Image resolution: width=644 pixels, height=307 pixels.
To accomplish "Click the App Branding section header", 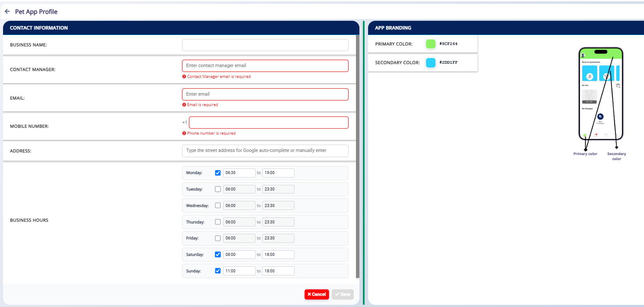I will [x=393, y=28].
